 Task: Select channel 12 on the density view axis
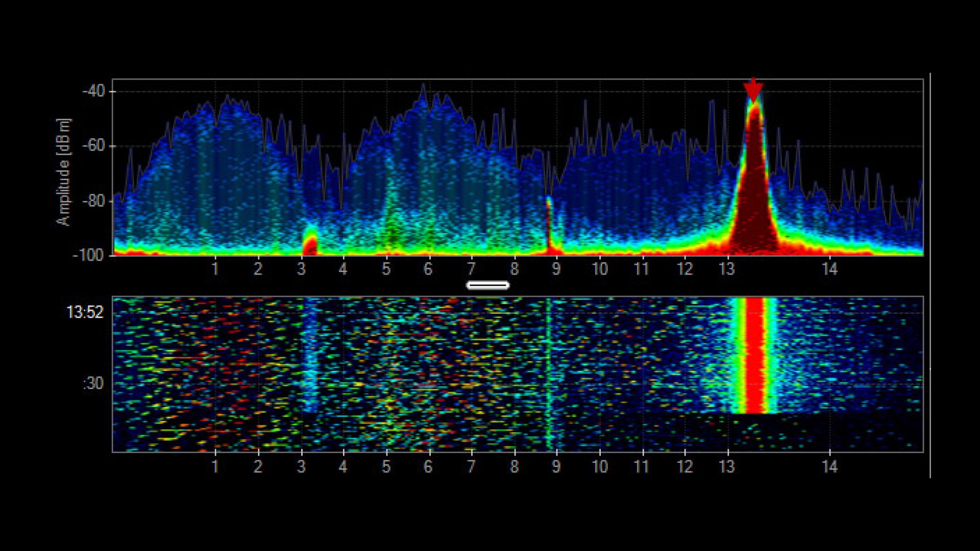pos(685,268)
